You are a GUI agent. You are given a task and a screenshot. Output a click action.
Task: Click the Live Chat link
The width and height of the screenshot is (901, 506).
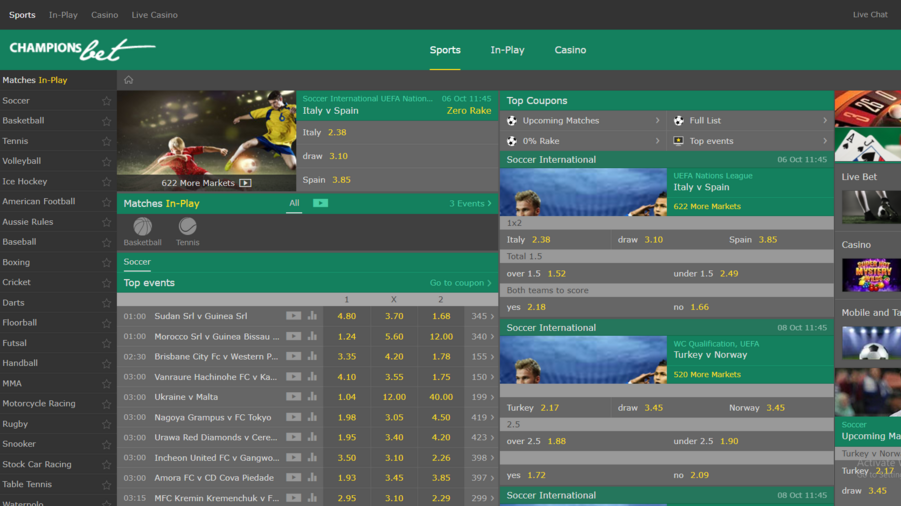tap(869, 15)
